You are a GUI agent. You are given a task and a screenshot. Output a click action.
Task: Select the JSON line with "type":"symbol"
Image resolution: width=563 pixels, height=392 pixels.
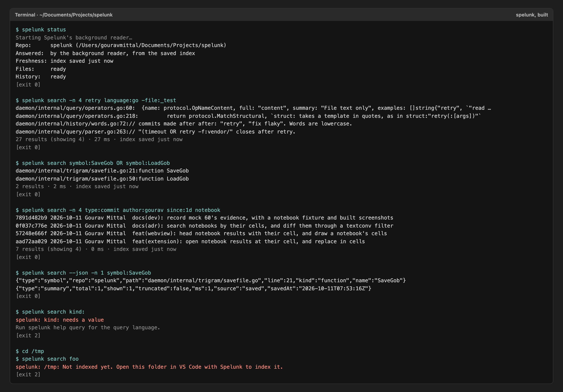click(211, 280)
